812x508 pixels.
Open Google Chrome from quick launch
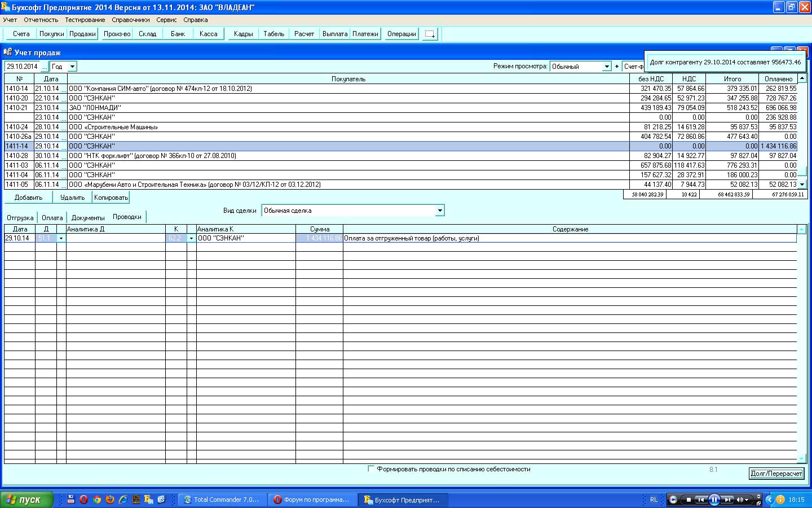tap(96, 500)
